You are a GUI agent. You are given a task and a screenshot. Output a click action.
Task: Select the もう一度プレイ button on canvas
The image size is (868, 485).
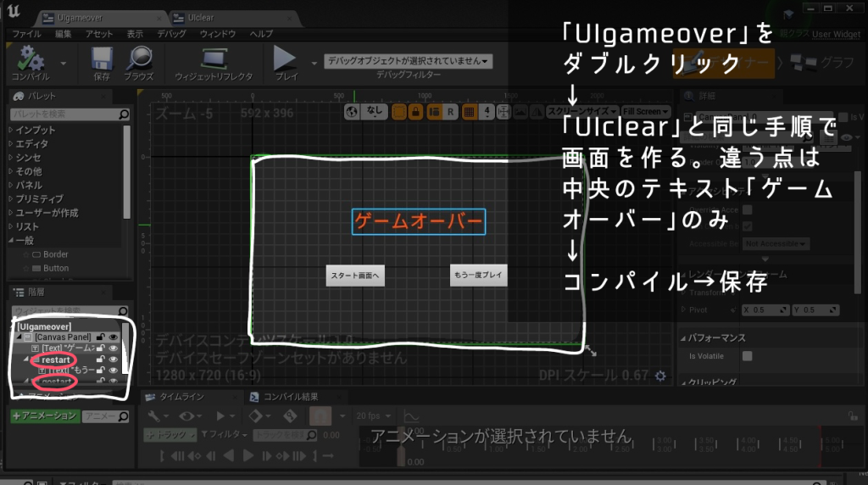[478, 276]
